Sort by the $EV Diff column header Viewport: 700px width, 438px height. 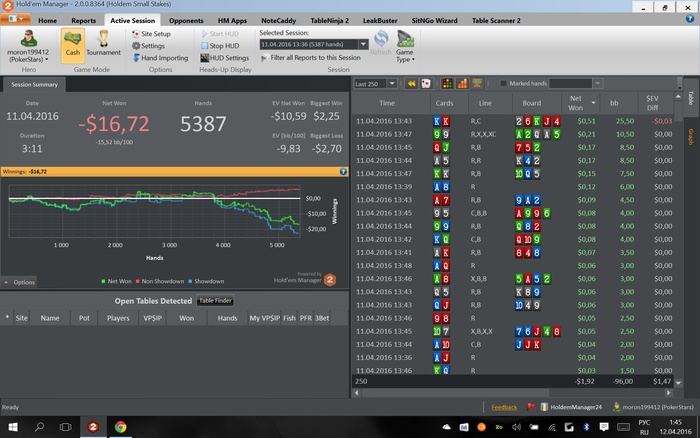(652, 103)
